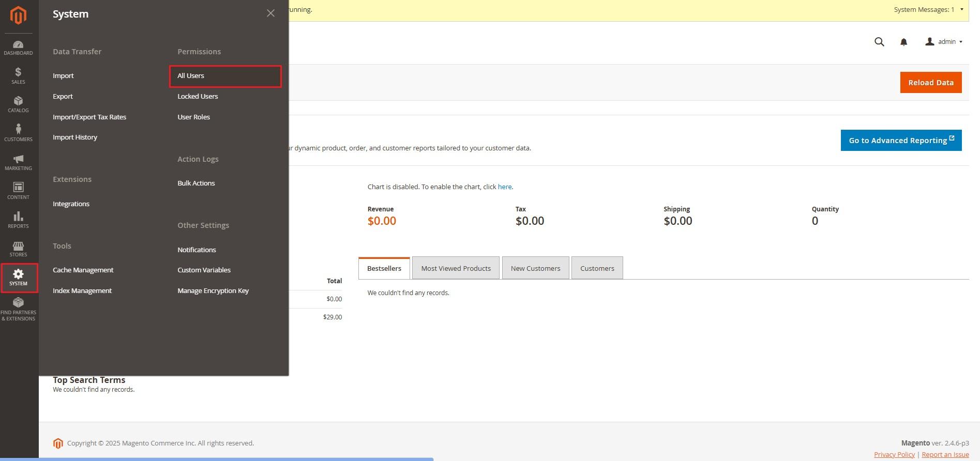The height and width of the screenshot is (461, 980).
Task: Select All Users under Permissions
Action: 191,76
